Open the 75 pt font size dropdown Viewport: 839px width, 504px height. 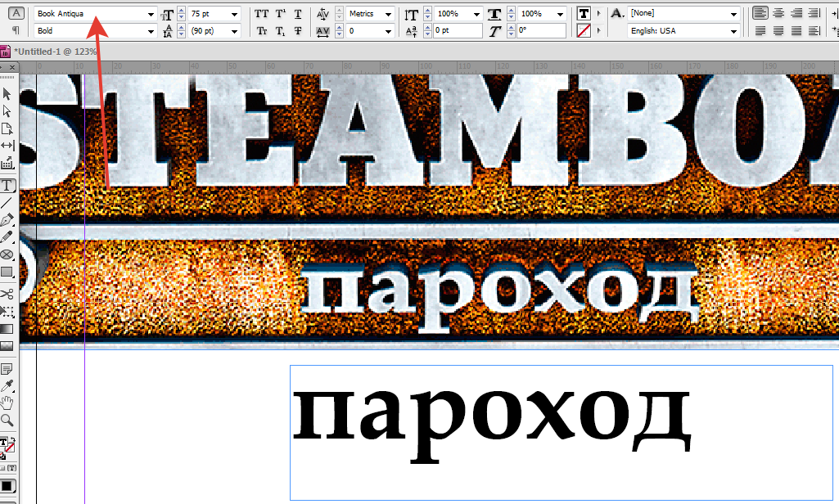click(234, 15)
